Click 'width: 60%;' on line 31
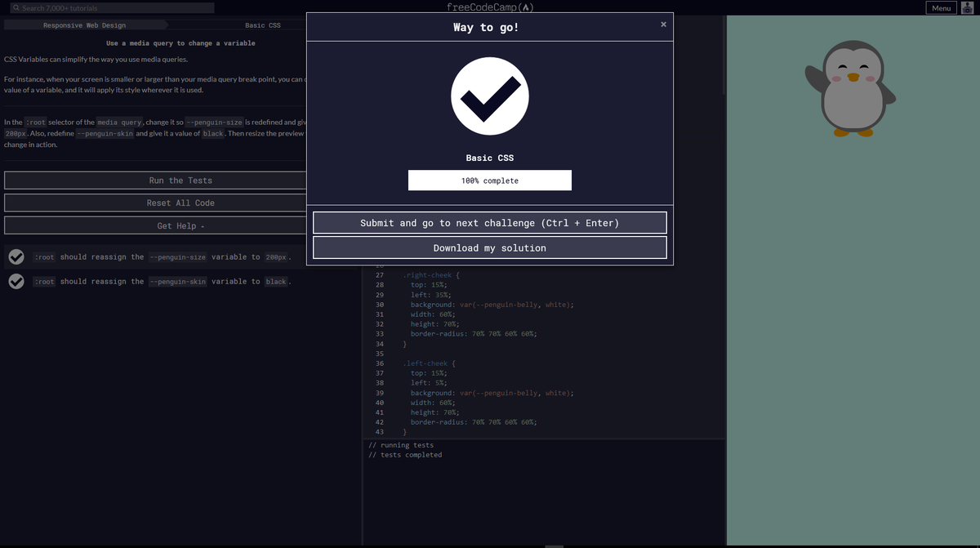980x548 pixels. [x=433, y=314]
